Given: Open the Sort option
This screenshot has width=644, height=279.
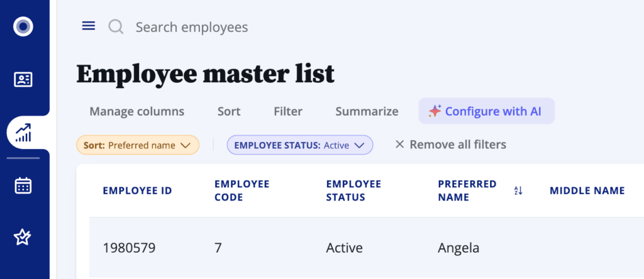Looking at the screenshot, I should [229, 111].
